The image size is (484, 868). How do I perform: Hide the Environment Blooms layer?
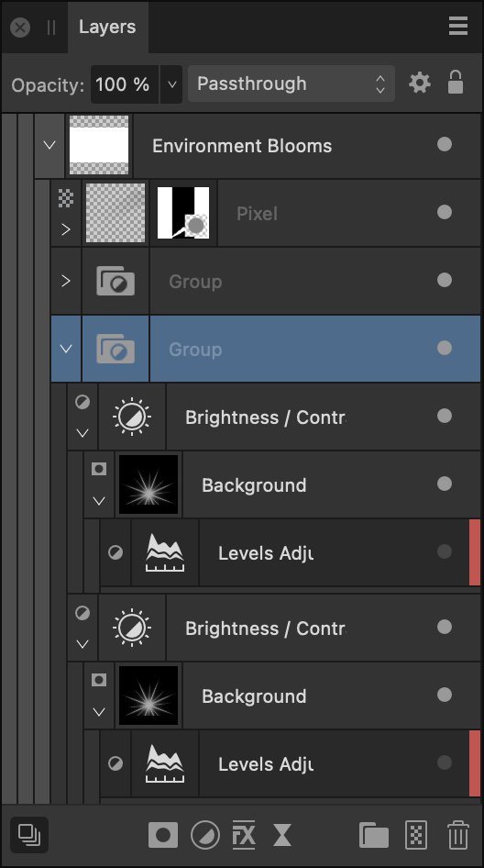[445, 144]
